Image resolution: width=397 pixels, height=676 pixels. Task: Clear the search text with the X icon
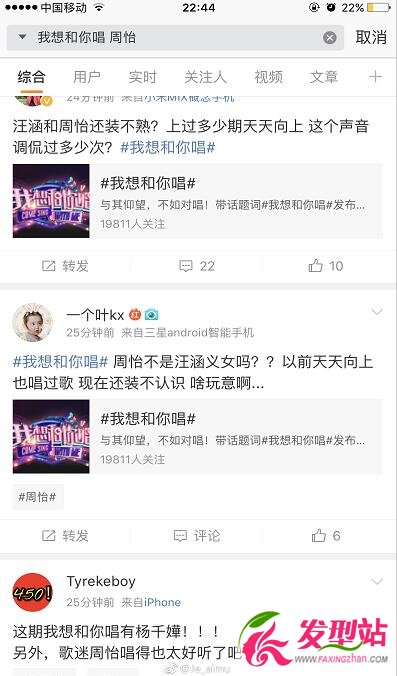[330, 38]
